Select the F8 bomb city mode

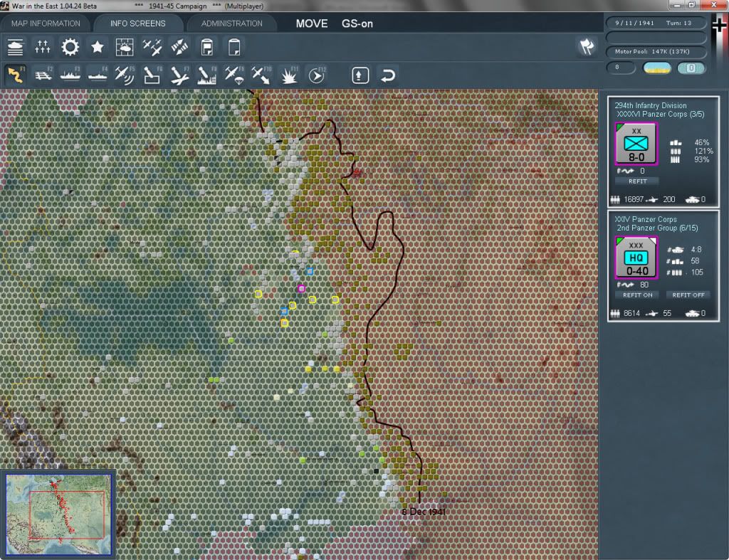tap(207, 75)
